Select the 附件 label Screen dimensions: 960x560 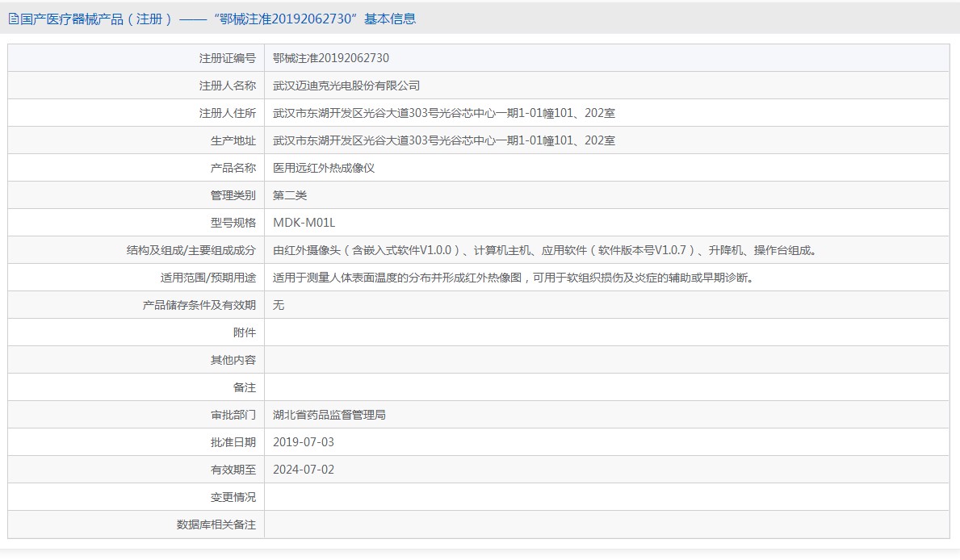coord(245,332)
